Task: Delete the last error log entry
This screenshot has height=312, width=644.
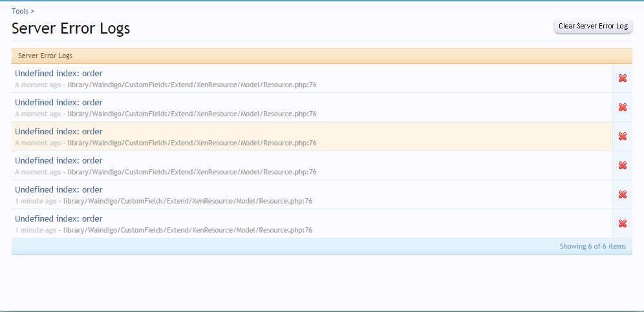Action: click(623, 224)
